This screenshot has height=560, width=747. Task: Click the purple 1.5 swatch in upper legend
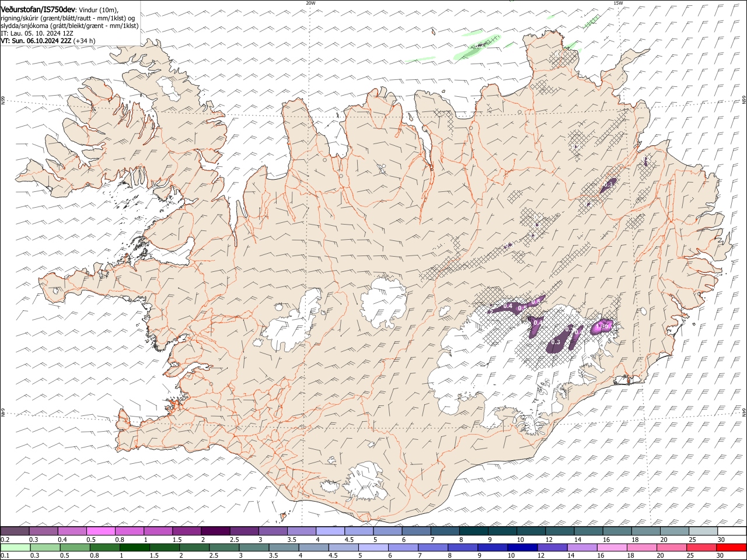pyautogui.click(x=187, y=531)
